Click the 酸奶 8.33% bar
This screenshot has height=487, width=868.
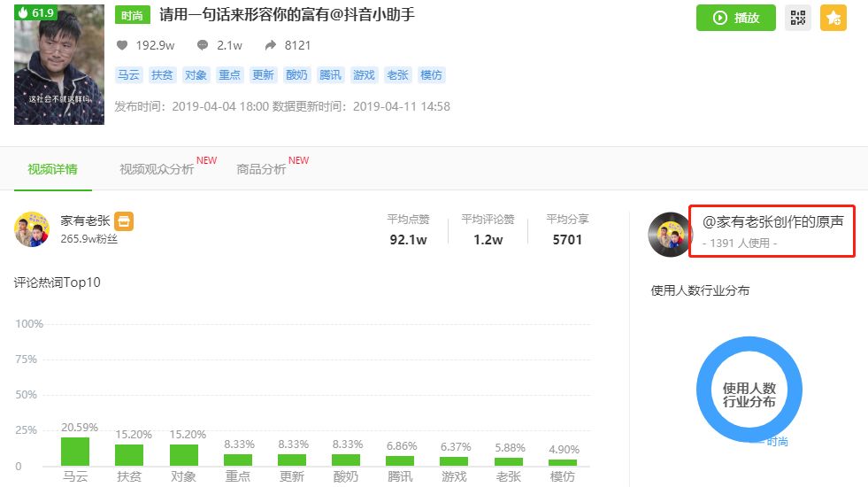[345, 460]
